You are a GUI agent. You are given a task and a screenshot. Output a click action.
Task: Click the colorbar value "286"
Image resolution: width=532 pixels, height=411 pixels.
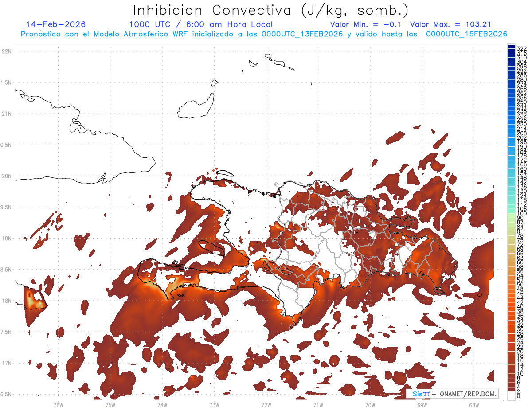(522, 75)
